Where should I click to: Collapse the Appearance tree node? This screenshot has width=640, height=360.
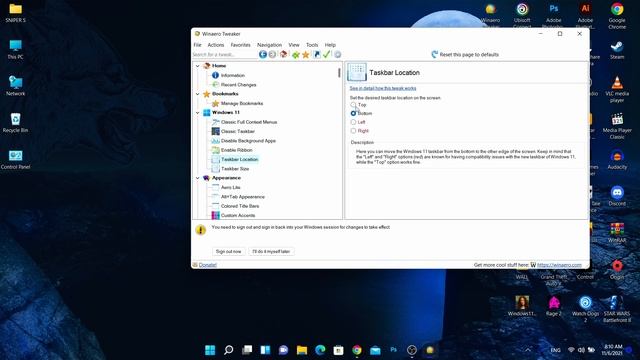coord(198,178)
